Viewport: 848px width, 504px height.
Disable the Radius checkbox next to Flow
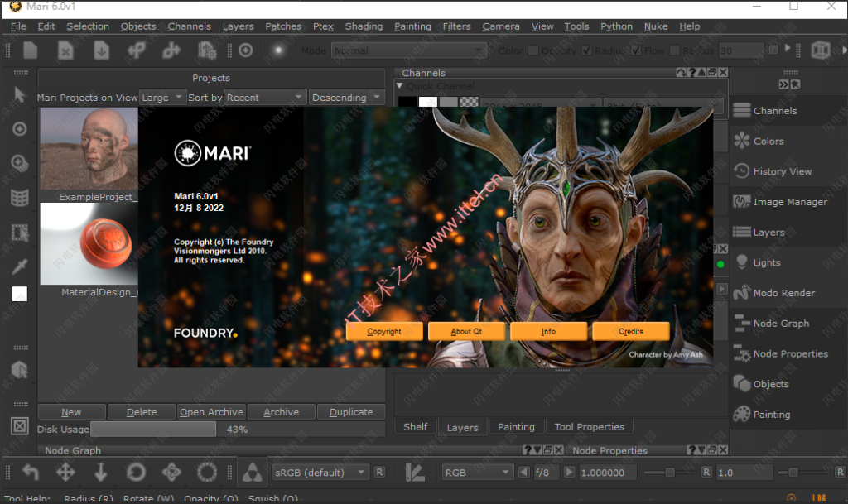tap(585, 50)
